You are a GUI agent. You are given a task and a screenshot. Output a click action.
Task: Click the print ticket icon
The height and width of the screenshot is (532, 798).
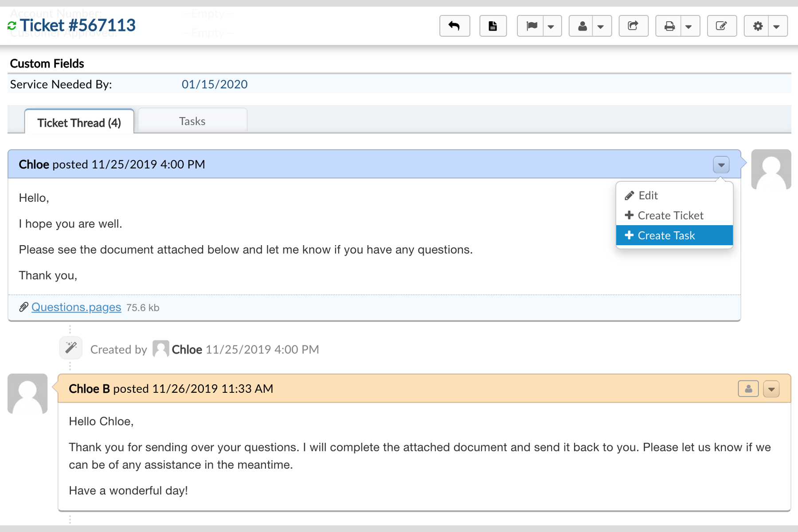[x=669, y=26]
